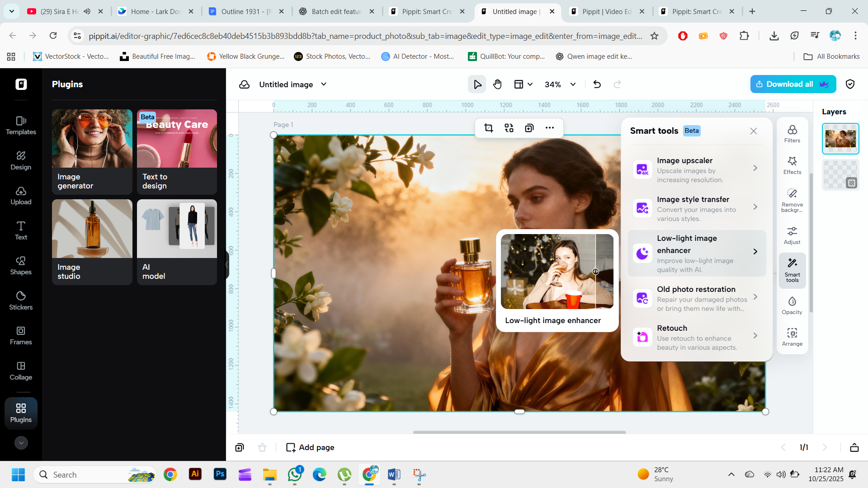The height and width of the screenshot is (488, 868).
Task: Click the Add page button
Action: 310,447
